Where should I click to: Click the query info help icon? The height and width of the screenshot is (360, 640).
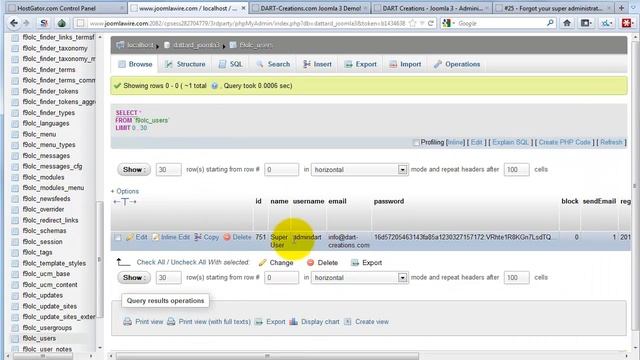pos(214,86)
